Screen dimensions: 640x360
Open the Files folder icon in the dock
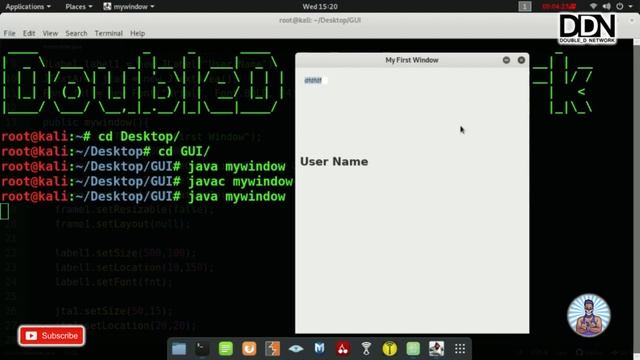179,349
